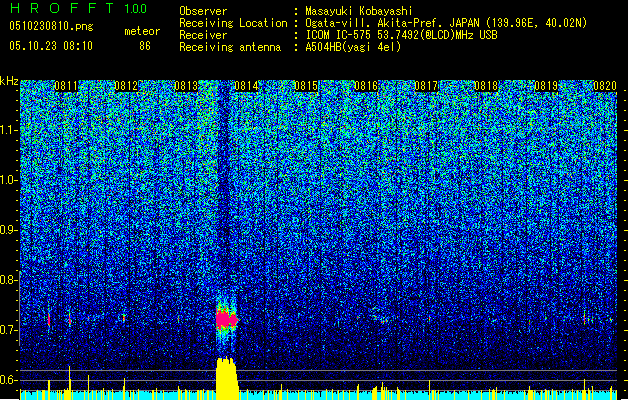Select the Ogata-vill. Akita-Pref. JAPAN location text
The image size is (629, 400).
(x=446, y=23)
